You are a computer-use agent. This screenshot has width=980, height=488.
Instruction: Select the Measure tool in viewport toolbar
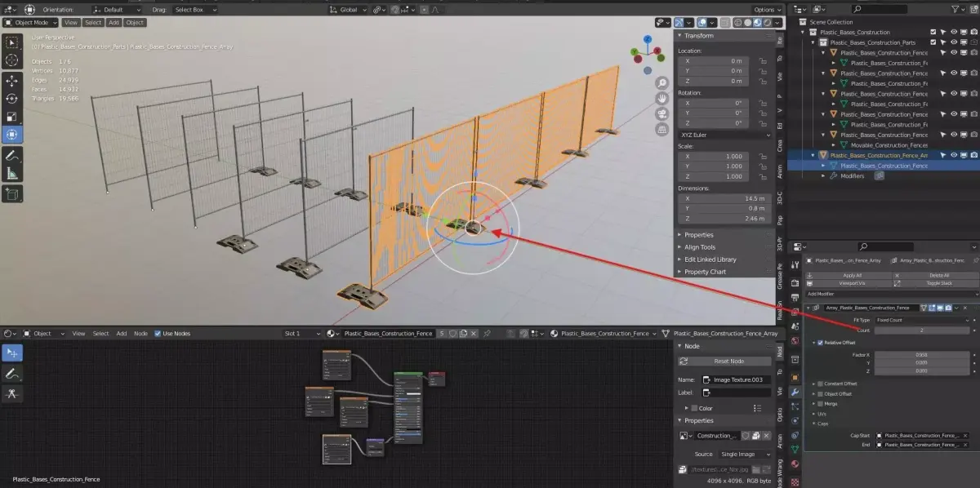pyautogui.click(x=12, y=173)
